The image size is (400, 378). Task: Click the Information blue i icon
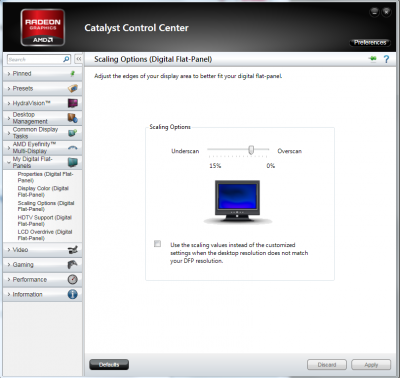(73, 294)
